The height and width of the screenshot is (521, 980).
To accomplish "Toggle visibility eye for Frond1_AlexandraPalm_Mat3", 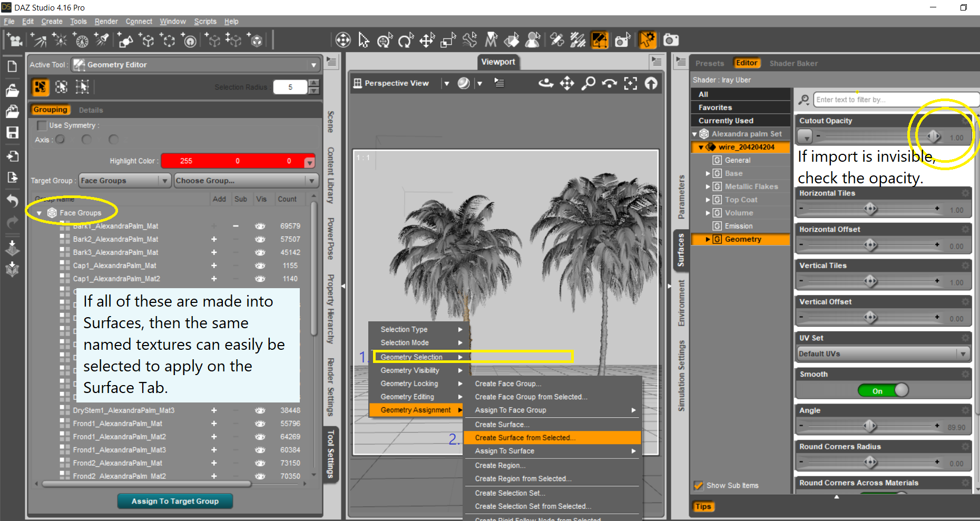I will [x=260, y=450].
